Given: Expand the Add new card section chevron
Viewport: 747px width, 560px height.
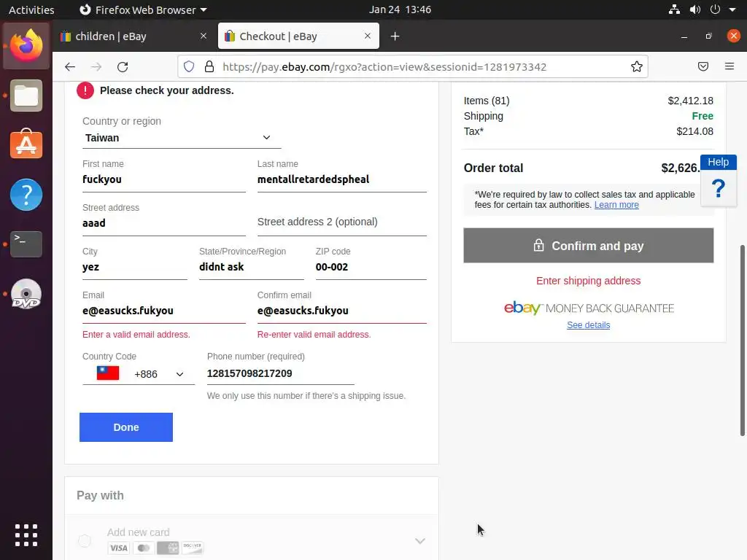Looking at the screenshot, I should [419, 541].
